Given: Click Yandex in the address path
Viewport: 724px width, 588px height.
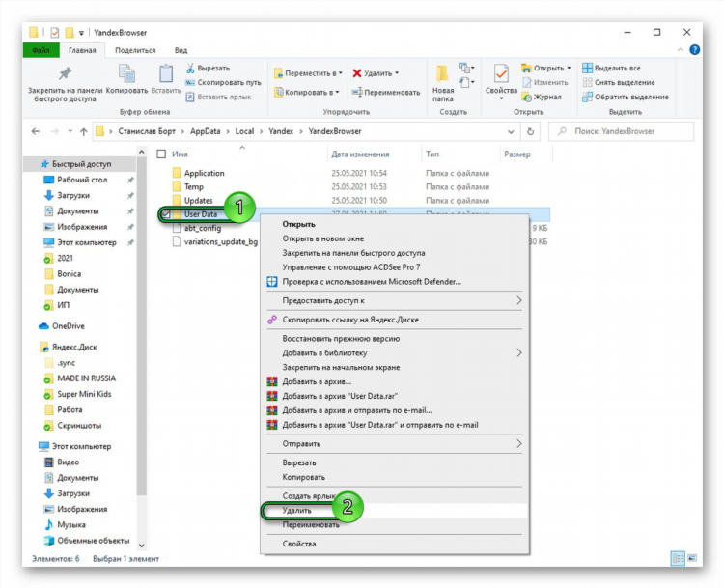Looking at the screenshot, I should tap(281, 131).
